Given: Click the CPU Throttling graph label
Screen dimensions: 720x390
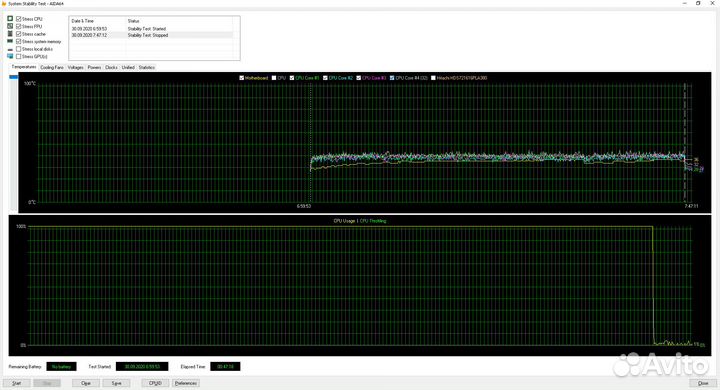Looking at the screenshot, I should pyautogui.click(x=373, y=221).
